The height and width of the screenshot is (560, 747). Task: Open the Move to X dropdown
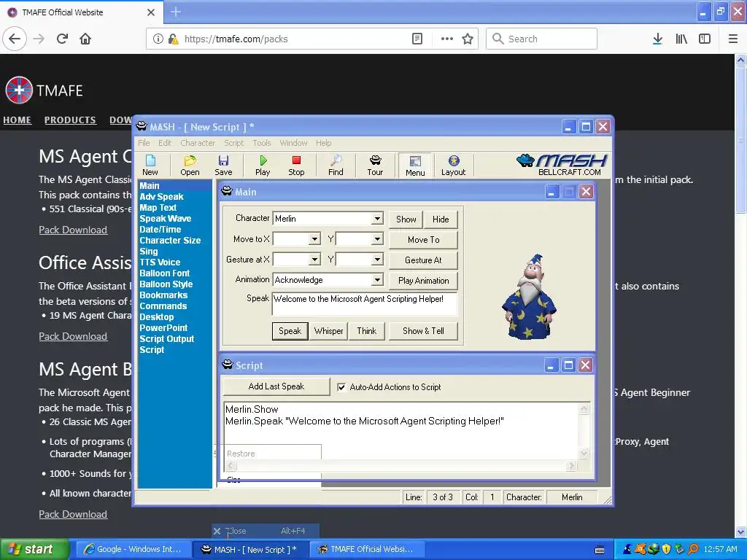coord(314,239)
